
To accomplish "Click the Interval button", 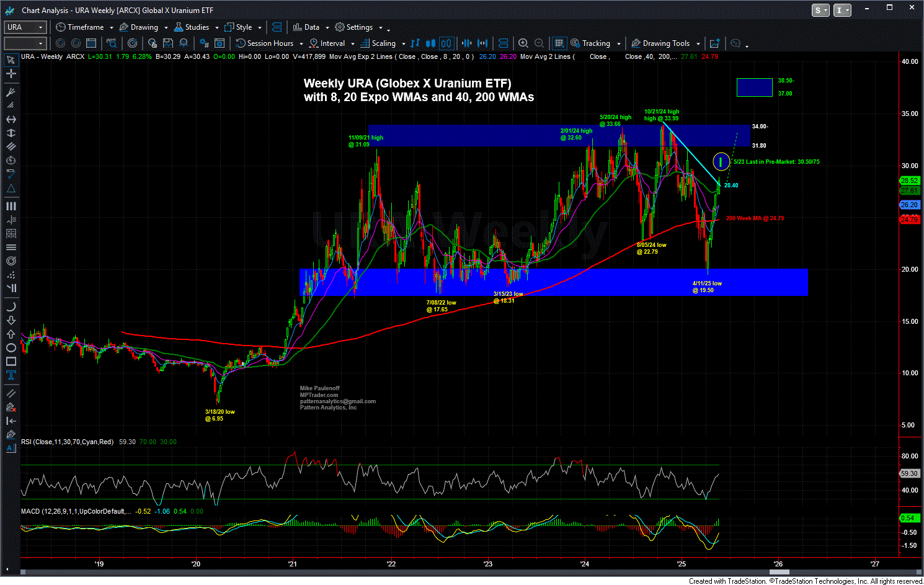I will coord(327,43).
